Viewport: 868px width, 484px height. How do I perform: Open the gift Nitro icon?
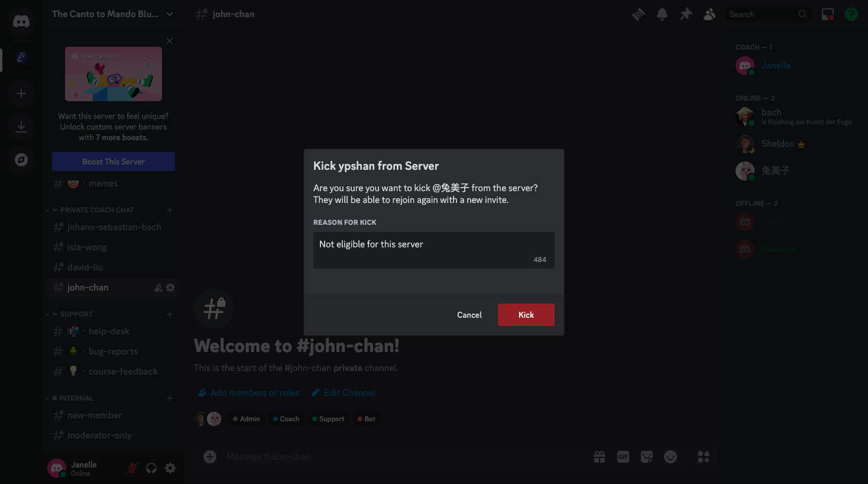point(600,457)
